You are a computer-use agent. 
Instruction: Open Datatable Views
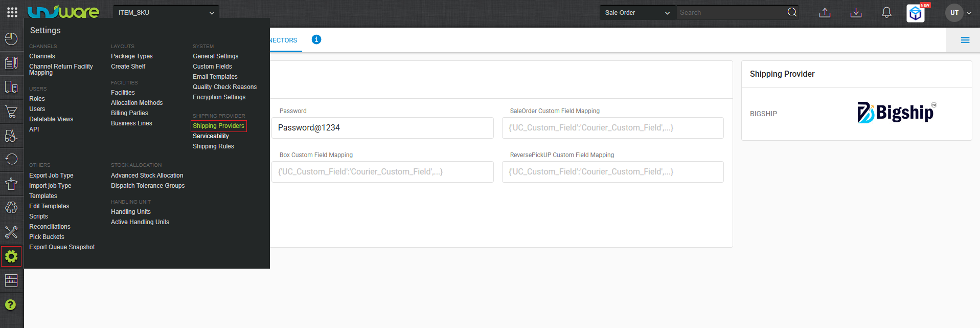click(51, 119)
